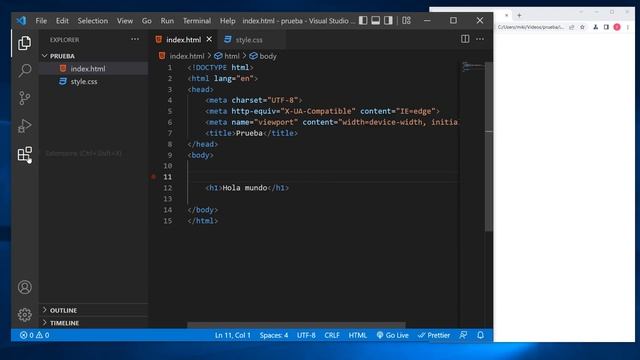Click the browser address bar
640x360 pixels.
click(x=531, y=27)
